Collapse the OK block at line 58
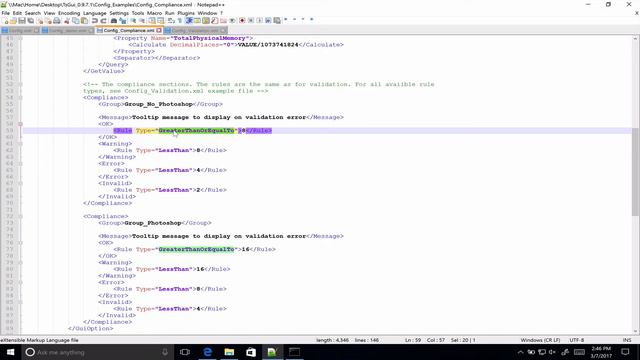Screen dimensions: 640x360 point(20,124)
